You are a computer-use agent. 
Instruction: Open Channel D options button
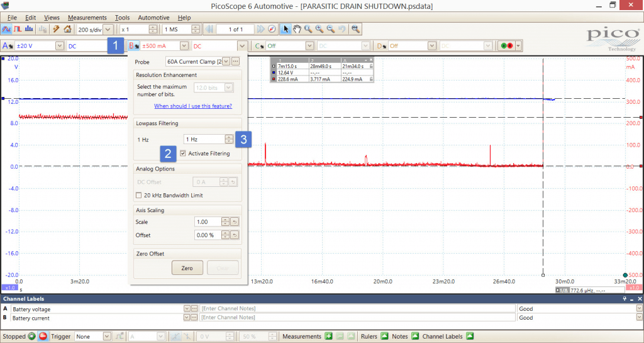pyautogui.click(x=382, y=46)
